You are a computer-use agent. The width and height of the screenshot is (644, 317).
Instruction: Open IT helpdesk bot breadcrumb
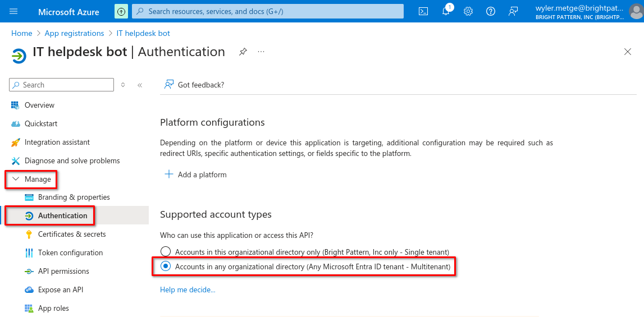pos(143,33)
